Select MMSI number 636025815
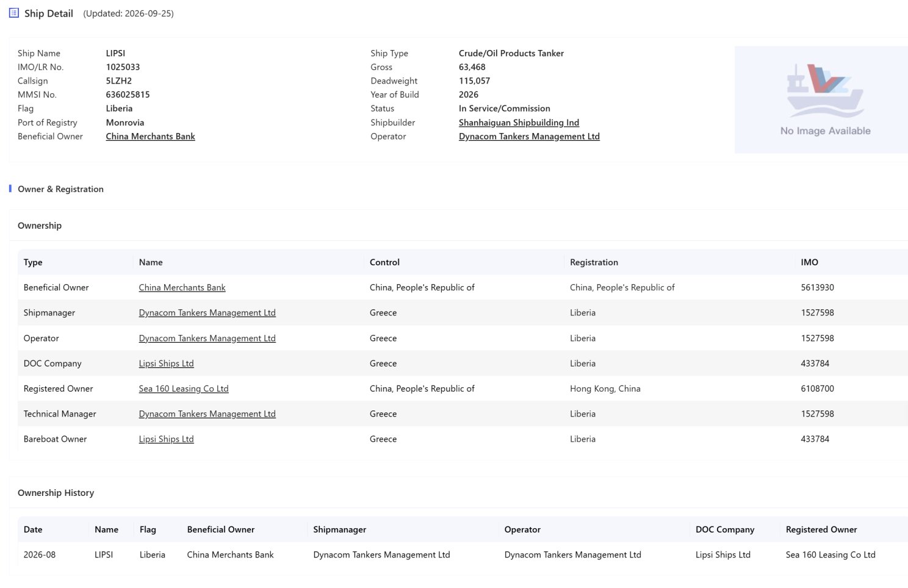The image size is (908, 588). [128, 95]
